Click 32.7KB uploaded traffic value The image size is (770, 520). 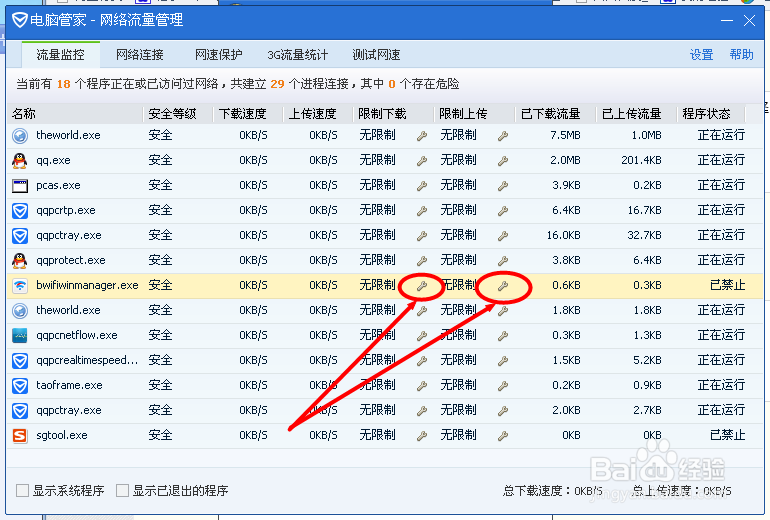tap(644, 235)
